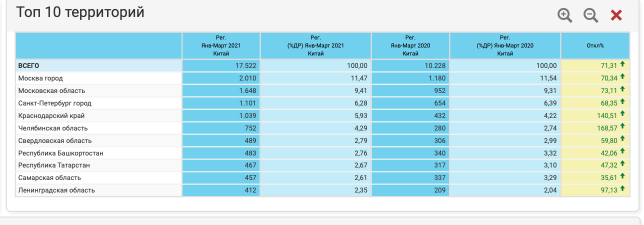This screenshot has width=644, height=225.
Task: Click the Откл% column header
Action: point(595,45)
